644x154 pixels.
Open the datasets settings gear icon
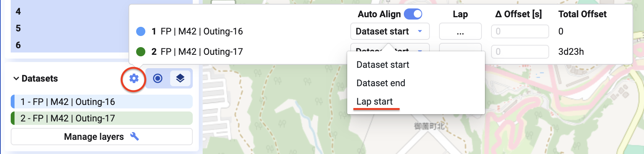tap(133, 79)
